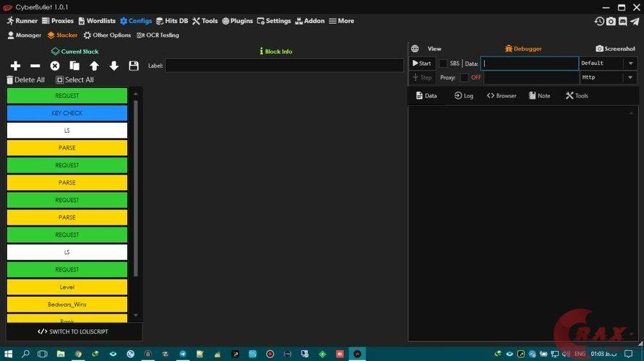The image size is (644, 361).
Task: Open the Proxies section
Action: (x=58, y=21)
